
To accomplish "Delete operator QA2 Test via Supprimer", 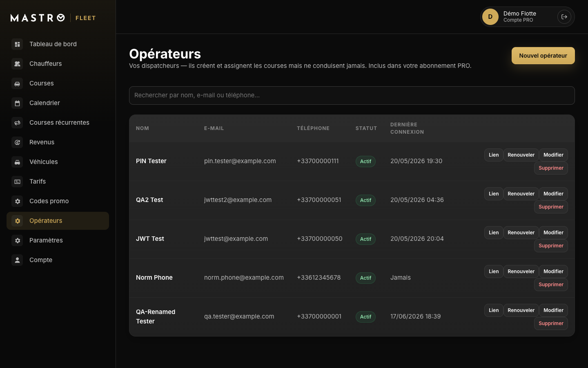I will [x=551, y=207].
